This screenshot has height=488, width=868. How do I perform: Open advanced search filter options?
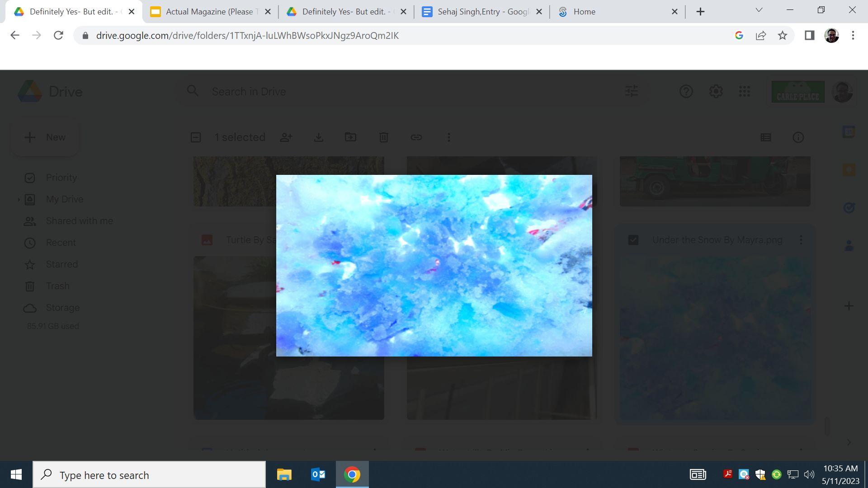tap(632, 92)
